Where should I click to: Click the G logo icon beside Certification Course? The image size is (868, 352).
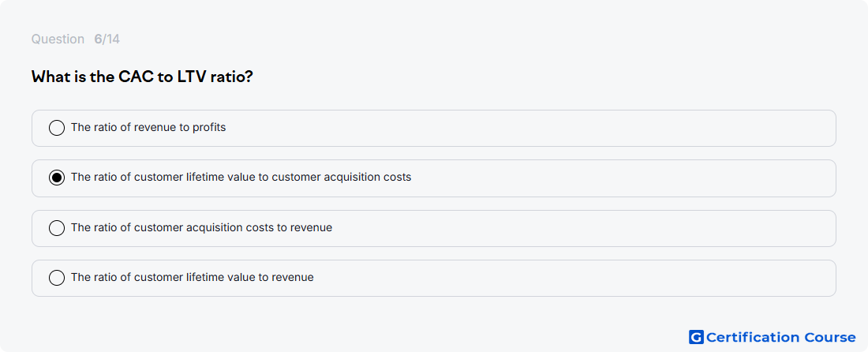click(x=696, y=337)
